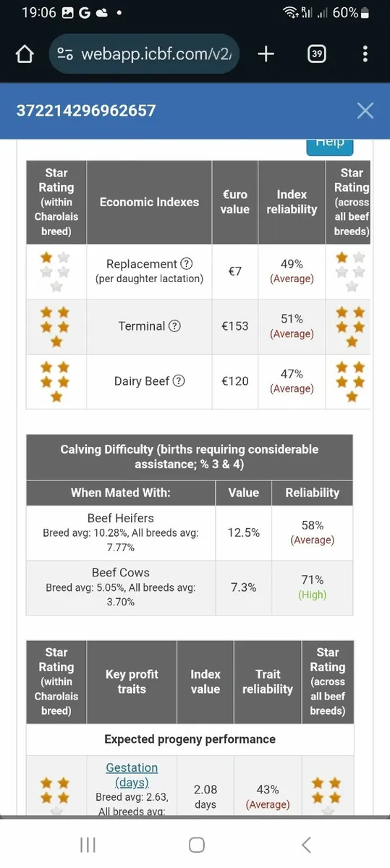Tap the site info icon in address bar
The image size is (390, 868).
(x=65, y=54)
